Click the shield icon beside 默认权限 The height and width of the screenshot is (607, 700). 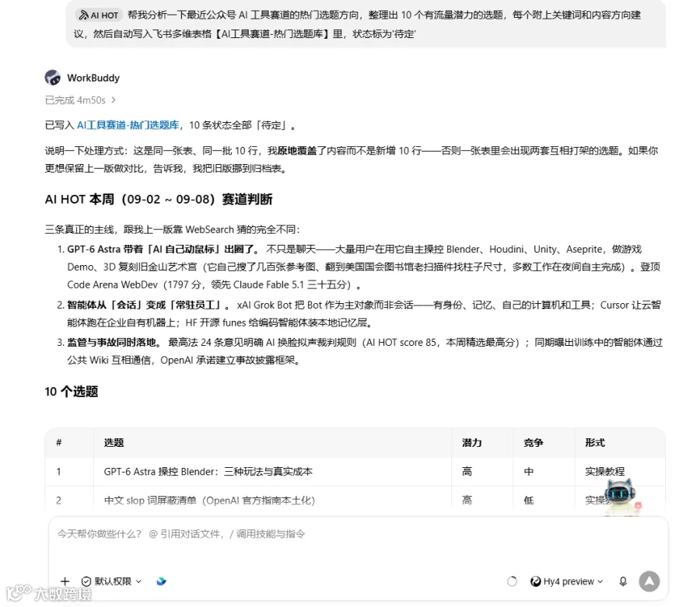(x=86, y=581)
